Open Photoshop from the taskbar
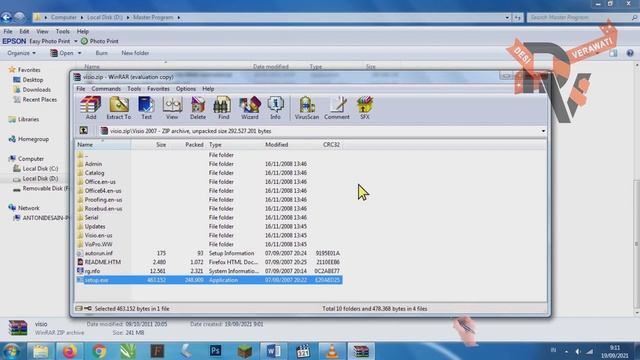The image size is (640, 360). [x=216, y=351]
